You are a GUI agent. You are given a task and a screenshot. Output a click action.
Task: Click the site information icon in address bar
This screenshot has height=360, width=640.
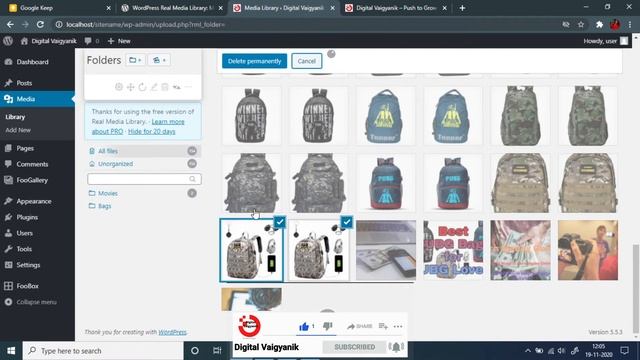click(x=59, y=24)
